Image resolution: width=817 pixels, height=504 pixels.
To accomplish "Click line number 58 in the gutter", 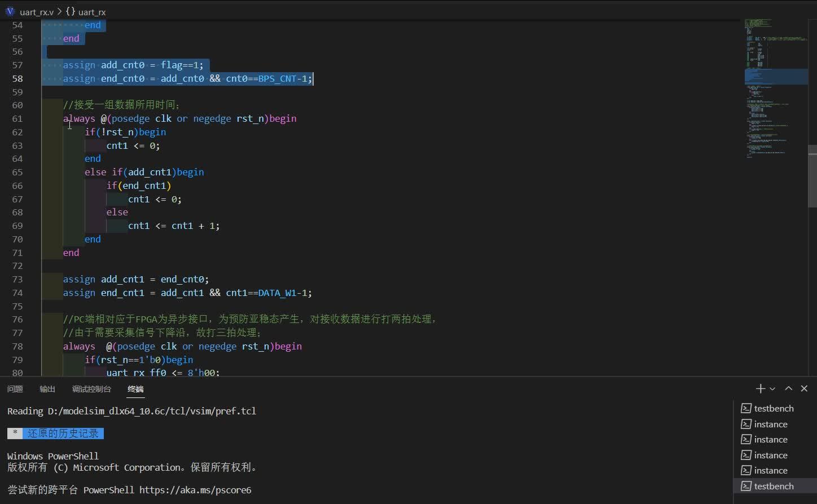I will pyautogui.click(x=17, y=78).
